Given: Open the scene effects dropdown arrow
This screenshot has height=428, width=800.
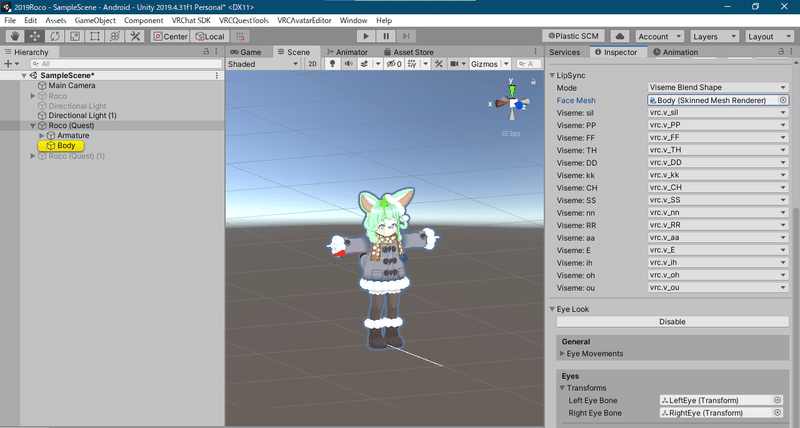Looking at the screenshot, I should (378, 64).
